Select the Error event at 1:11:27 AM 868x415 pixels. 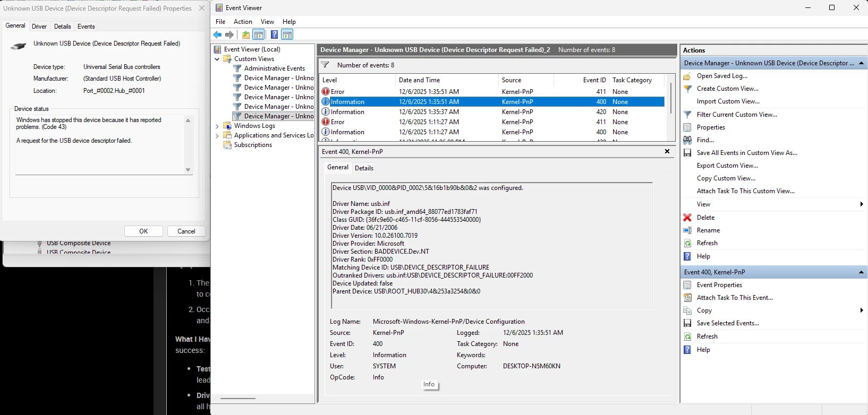point(493,122)
